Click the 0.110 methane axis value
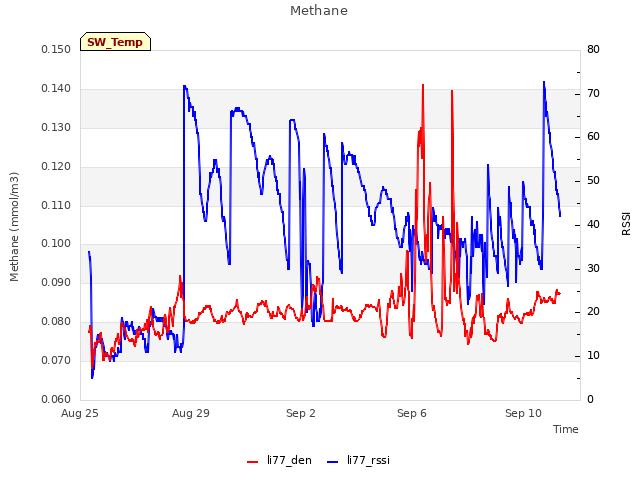640x480 pixels. click(56, 205)
